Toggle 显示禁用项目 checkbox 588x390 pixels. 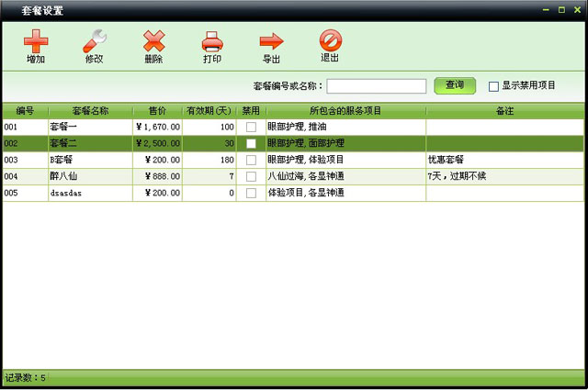tap(493, 86)
